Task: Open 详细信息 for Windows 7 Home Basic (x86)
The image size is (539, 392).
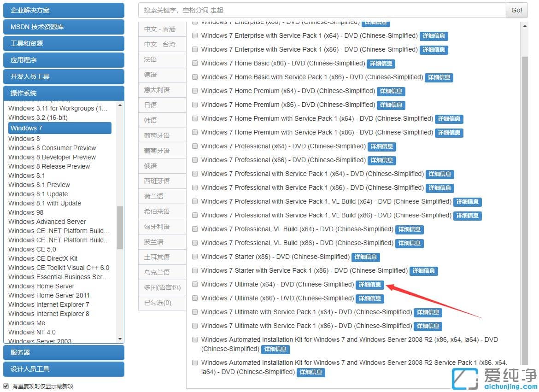Action: pyautogui.click(x=381, y=64)
